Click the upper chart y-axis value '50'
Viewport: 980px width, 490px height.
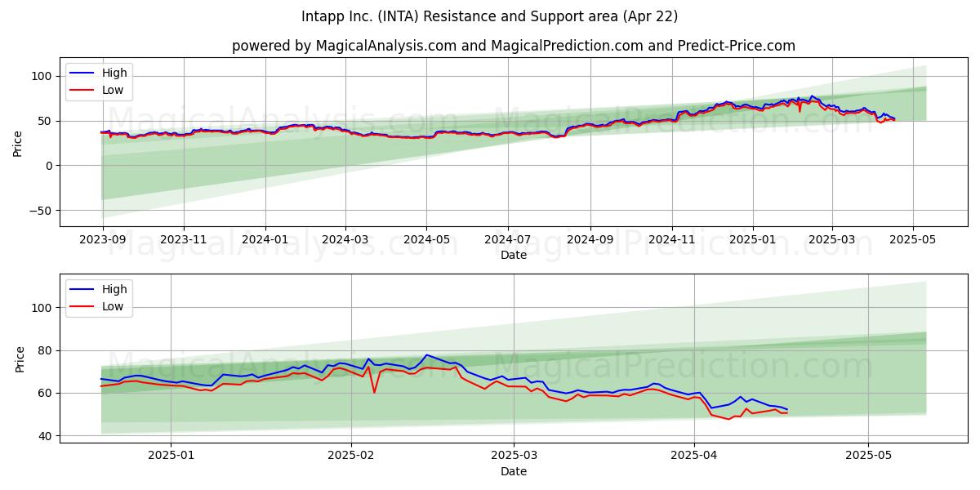click(x=46, y=121)
